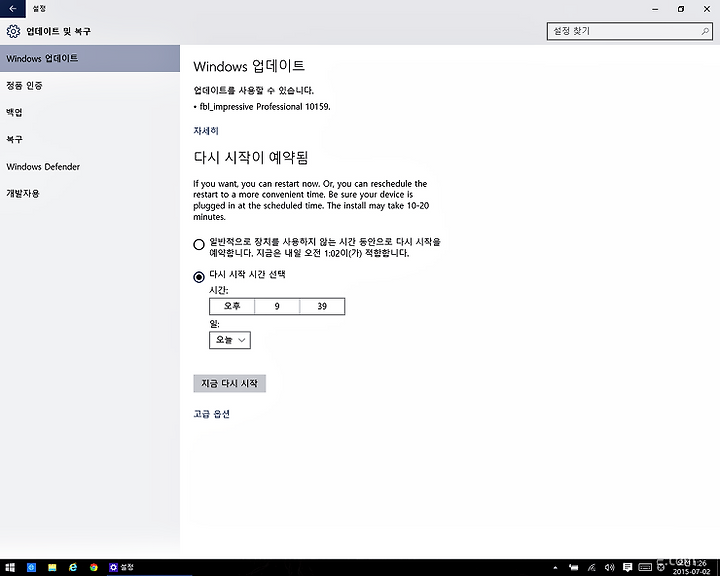Image resolution: width=720 pixels, height=576 pixels.
Task: Select the 다시 시작 시간 선택 radio button
Action: click(199, 277)
